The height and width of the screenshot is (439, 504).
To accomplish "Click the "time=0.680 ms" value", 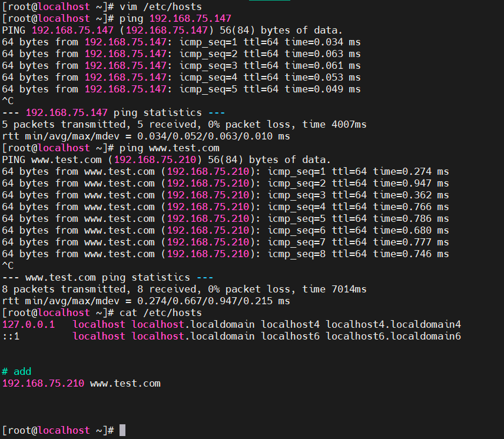I will click(411, 231).
